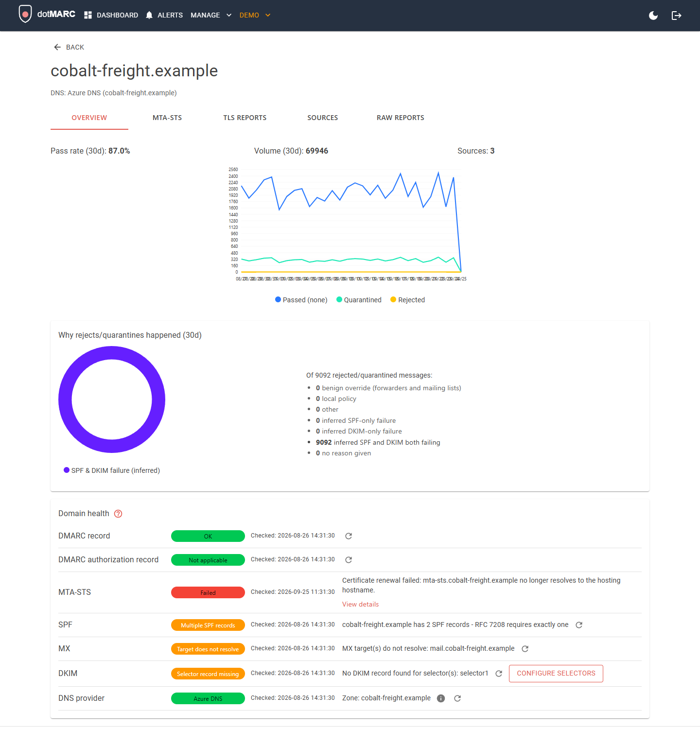Viewport: 700px width, 729px height.
Task: Expand the Demo dropdown menu
Action: (255, 15)
